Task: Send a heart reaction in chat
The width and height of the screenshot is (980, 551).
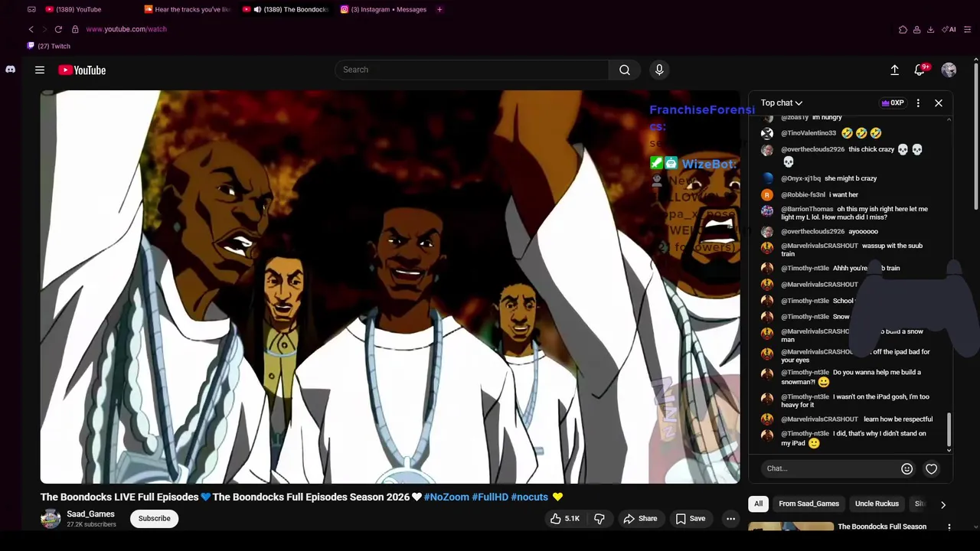Action: click(931, 468)
